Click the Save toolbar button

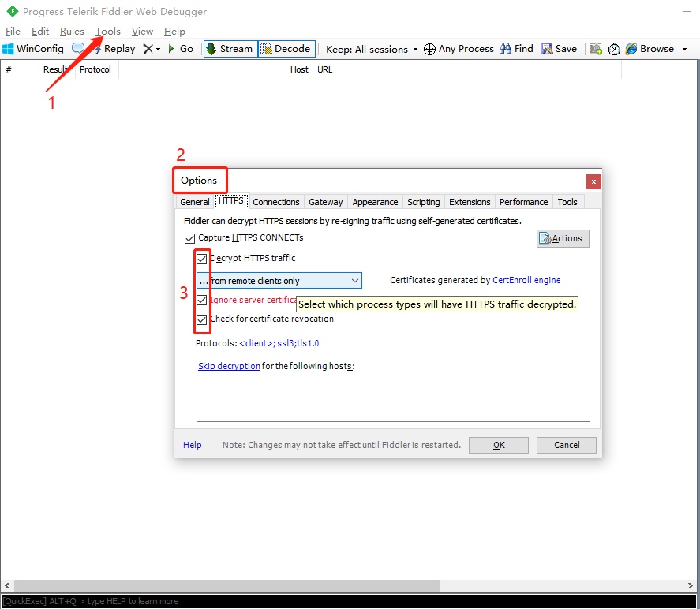(559, 49)
